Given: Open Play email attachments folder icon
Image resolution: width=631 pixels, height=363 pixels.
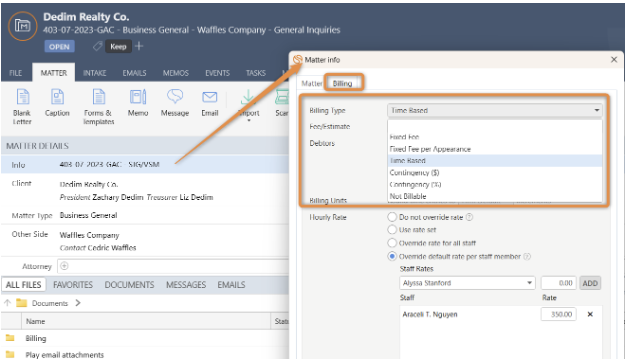Looking at the screenshot, I should click(x=10, y=355).
